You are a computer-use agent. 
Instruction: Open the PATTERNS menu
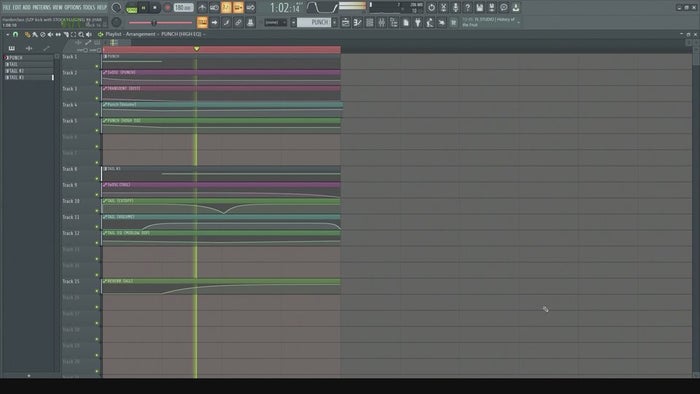(x=42, y=8)
